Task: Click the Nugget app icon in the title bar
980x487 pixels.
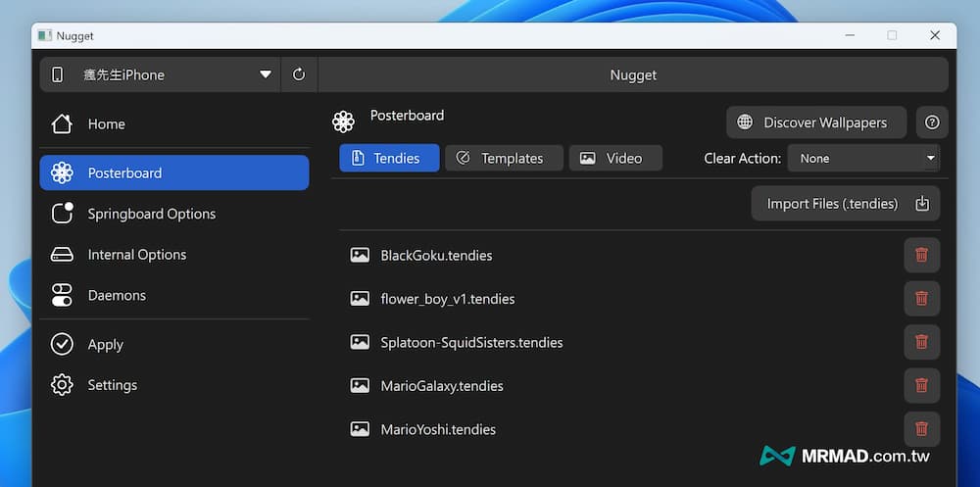Action: click(44, 35)
